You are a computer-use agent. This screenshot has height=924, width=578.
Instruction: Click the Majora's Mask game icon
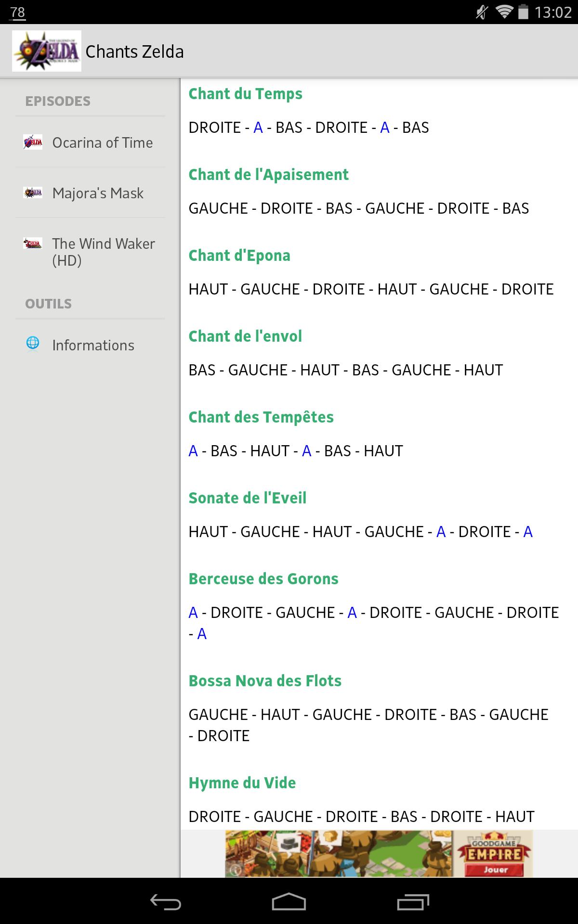33,193
